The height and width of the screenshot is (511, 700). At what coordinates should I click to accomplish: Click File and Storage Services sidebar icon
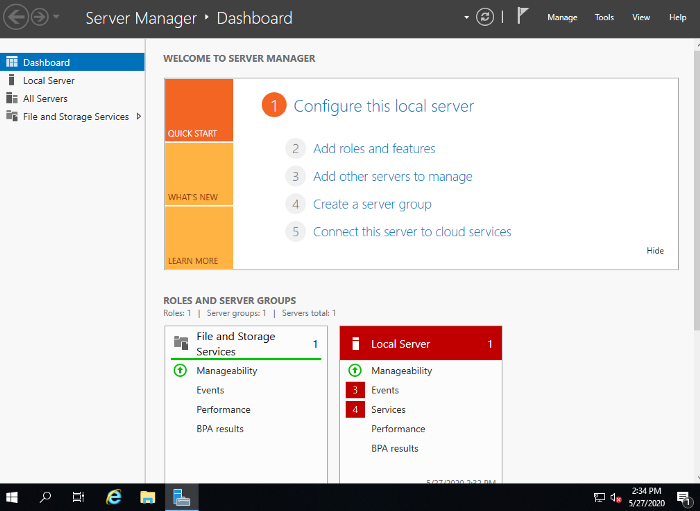click(x=12, y=116)
